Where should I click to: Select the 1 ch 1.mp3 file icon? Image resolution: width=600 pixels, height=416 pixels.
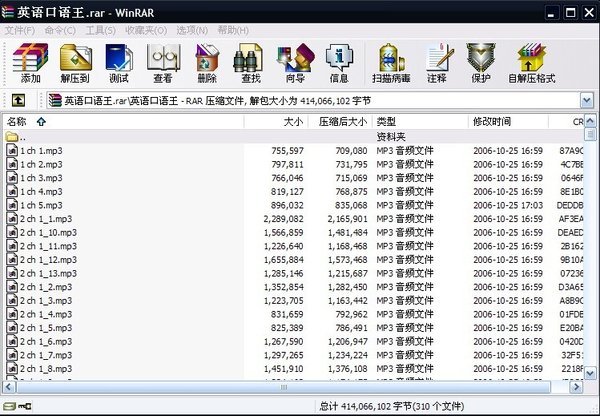[x=12, y=150]
